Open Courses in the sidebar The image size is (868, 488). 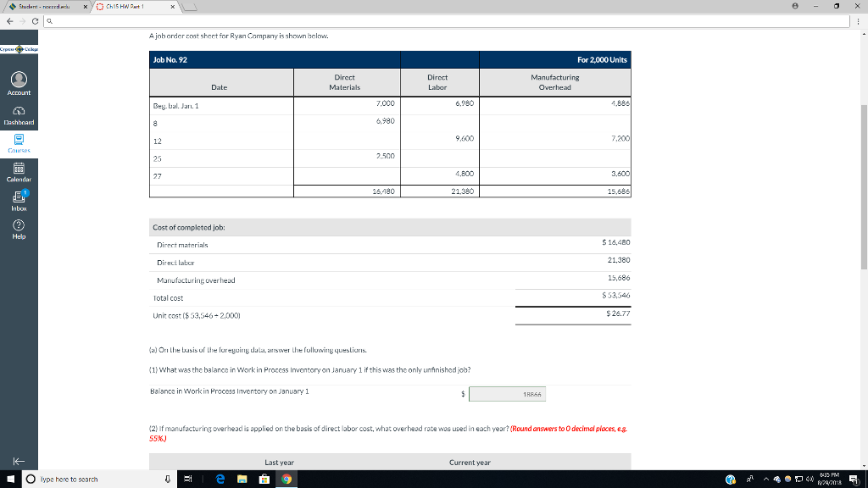(19, 143)
